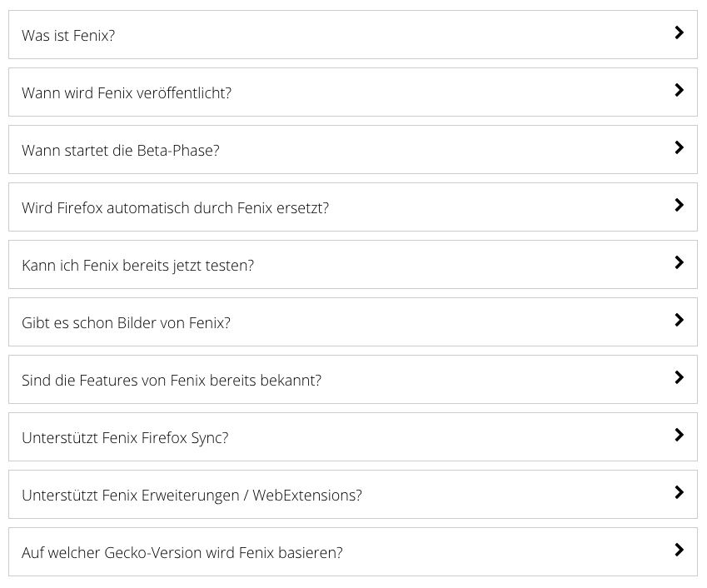
Task: Click arrow icon for Beta-Phase question
Action: click(679, 148)
